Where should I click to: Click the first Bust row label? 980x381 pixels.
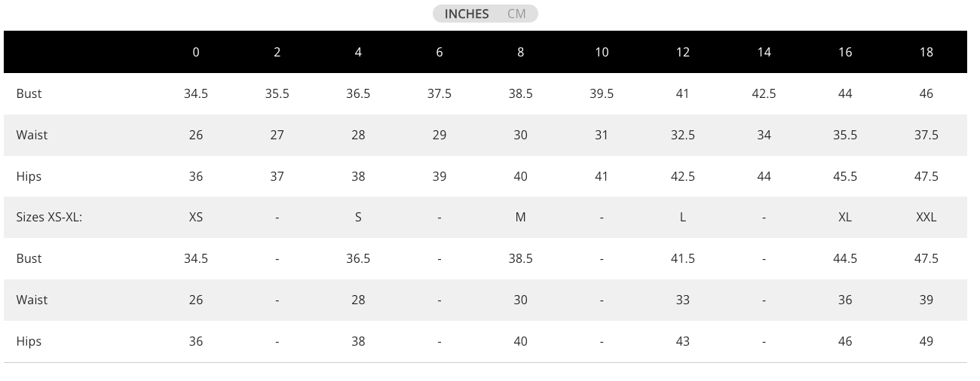pos(29,93)
